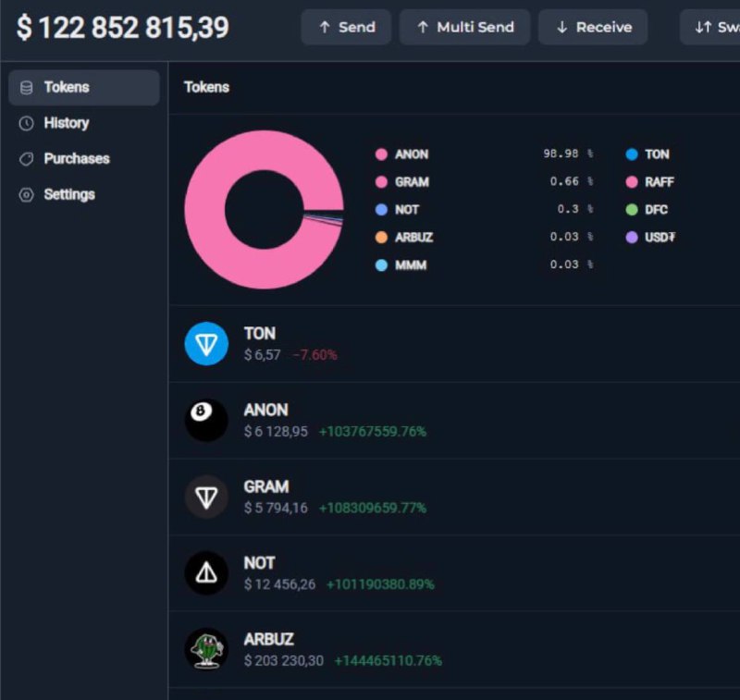Image resolution: width=740 pixels, height=700 pixels.
Task: Click the Multi Send button
Action: (x=465, y=28)
